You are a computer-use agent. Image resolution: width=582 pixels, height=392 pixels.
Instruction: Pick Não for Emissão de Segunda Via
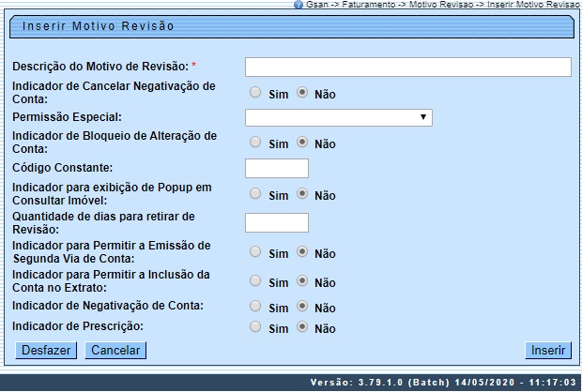(x=302, y=252)
